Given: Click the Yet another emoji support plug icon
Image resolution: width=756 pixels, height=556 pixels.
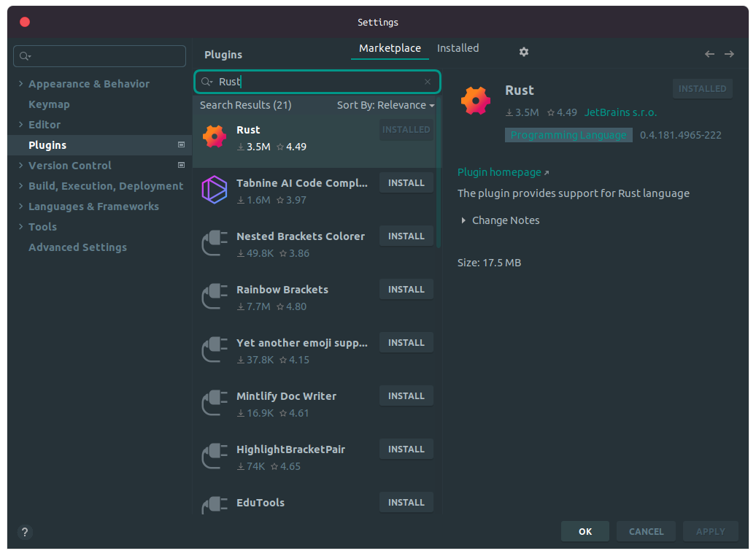Looking at the screenshot, I should [215, 350].
